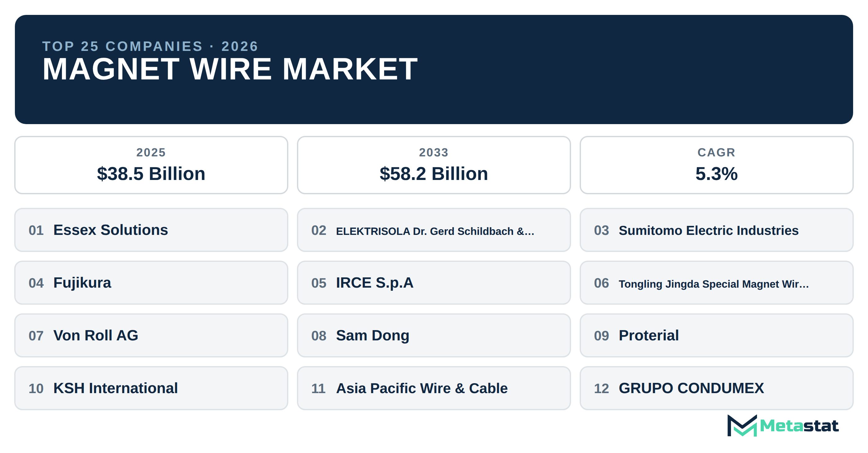Viewport: 868px width, 453px height.
Task: Pick the Proterial company entry
Action: click(x=717, y=336)
